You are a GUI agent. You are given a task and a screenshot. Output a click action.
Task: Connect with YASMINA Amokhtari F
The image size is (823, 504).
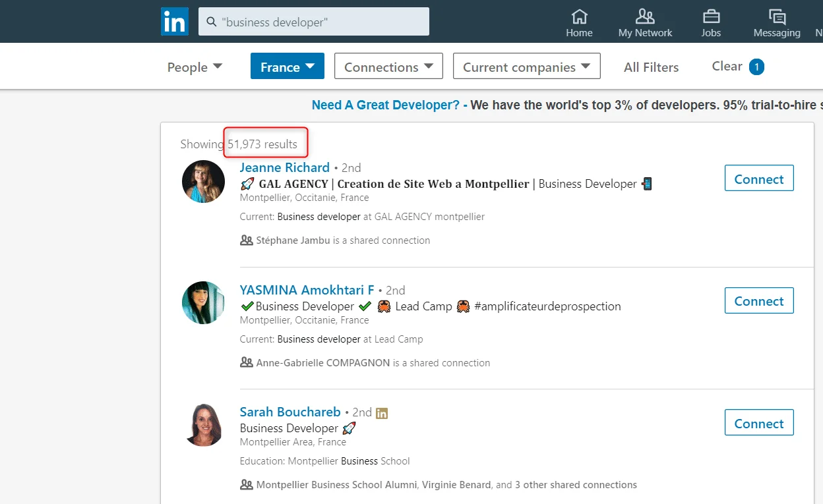point(759,300)
